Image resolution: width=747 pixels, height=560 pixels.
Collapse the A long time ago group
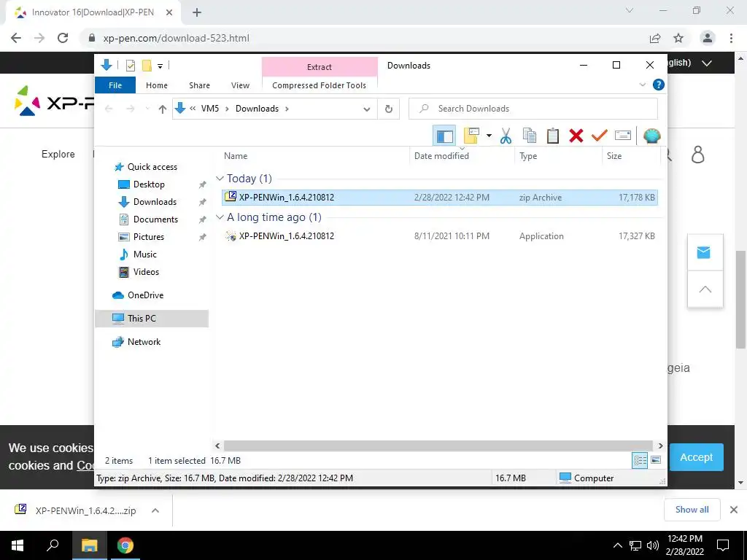220,217
